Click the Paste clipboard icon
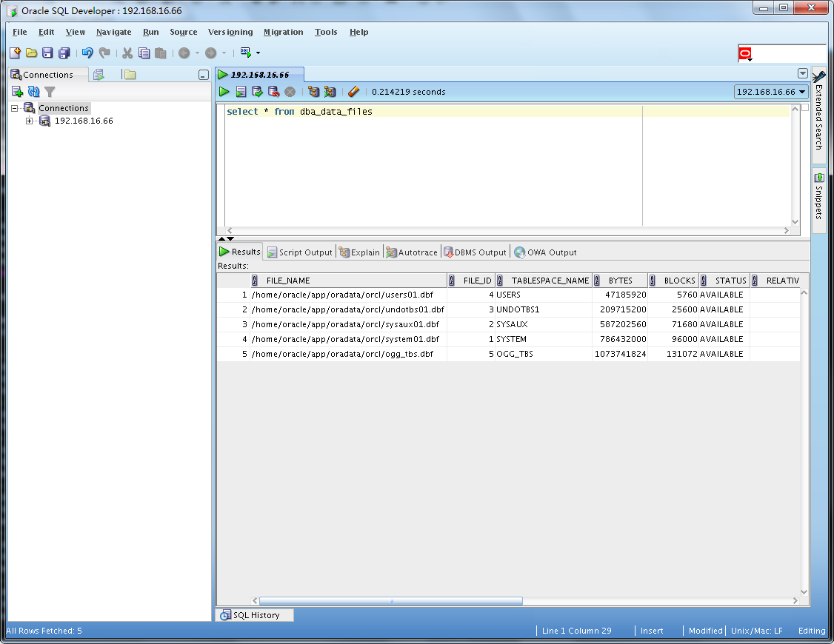The height and width of the screenshot is (644, 834). pyautogui.click(x=160, y=53)
